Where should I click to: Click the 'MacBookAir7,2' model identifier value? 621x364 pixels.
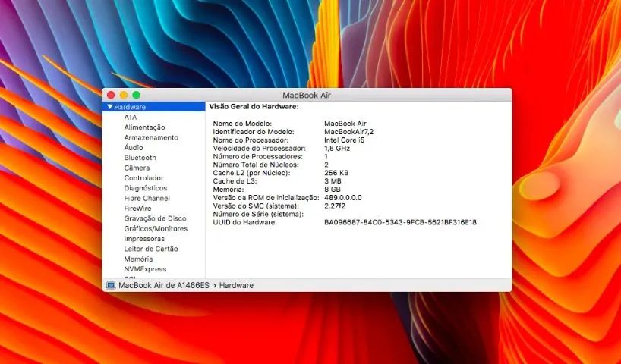(349, 132)
